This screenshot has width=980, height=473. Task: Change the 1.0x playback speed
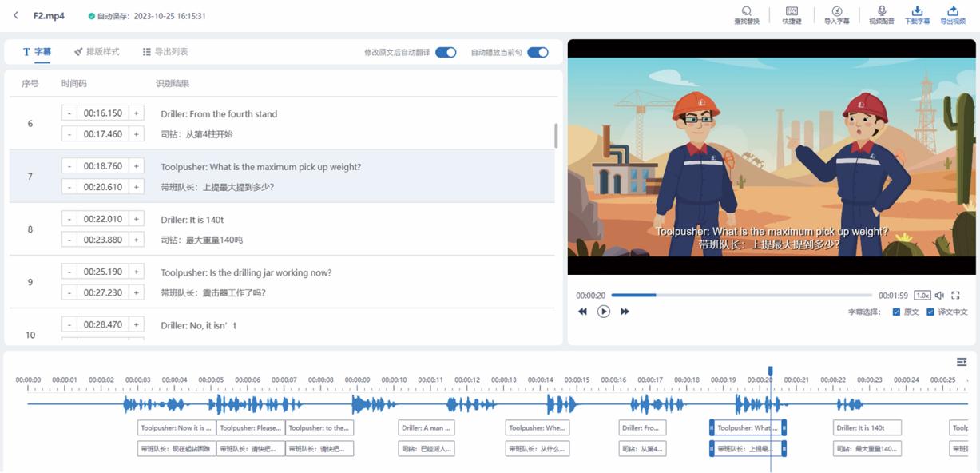pos(922,296)
